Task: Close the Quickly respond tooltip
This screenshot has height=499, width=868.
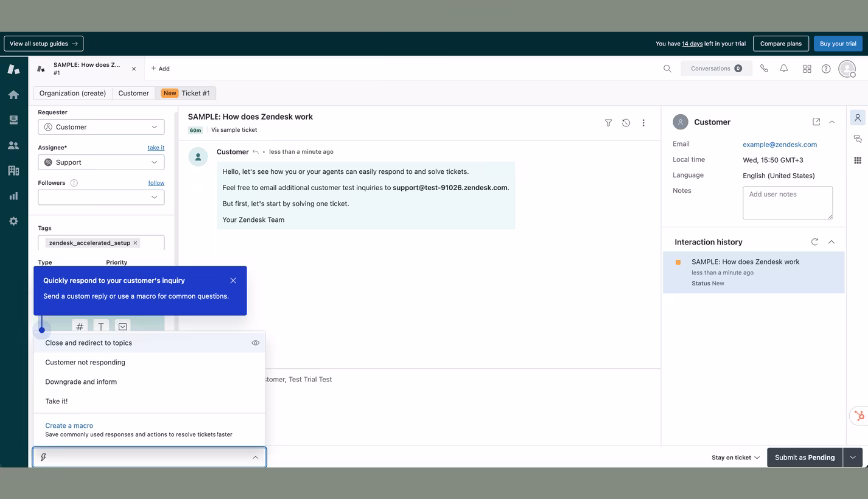Action: pos(233,280)
